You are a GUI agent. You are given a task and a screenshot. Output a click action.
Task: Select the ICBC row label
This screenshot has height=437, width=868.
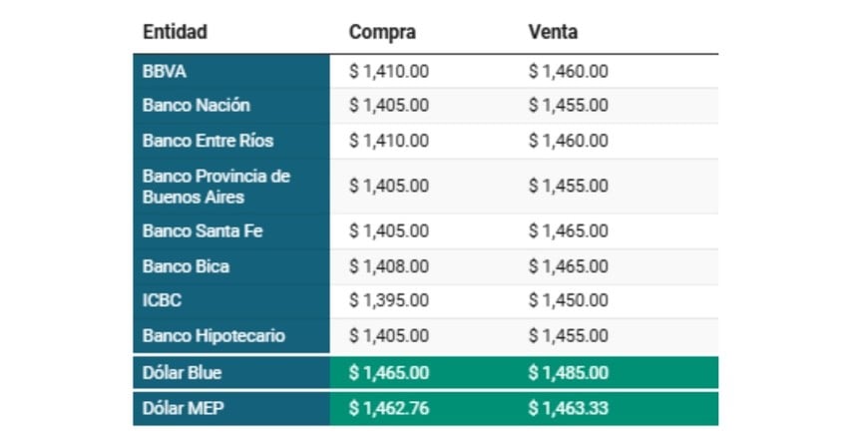pos(163,301)
